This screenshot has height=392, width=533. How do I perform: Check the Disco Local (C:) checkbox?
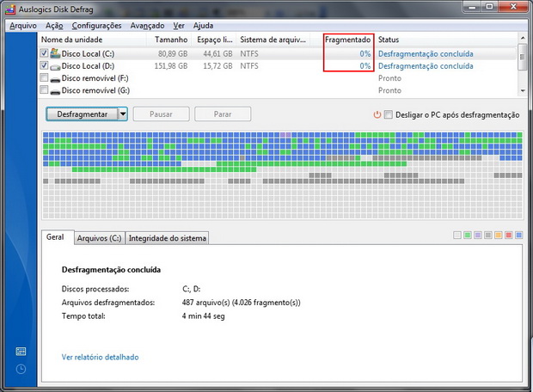click(x=44, y=53)
